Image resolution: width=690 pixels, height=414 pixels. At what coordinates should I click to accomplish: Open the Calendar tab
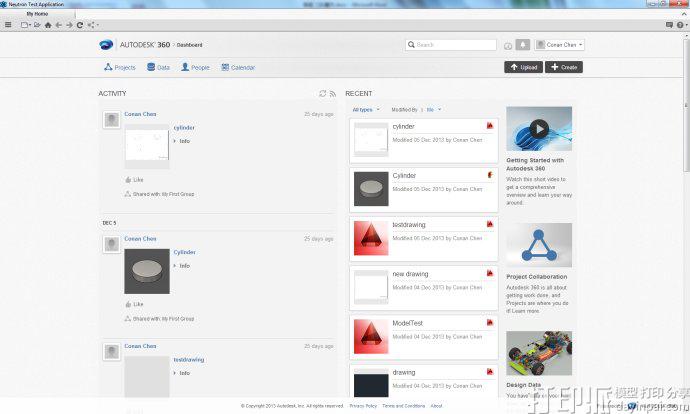coord(238,67)
